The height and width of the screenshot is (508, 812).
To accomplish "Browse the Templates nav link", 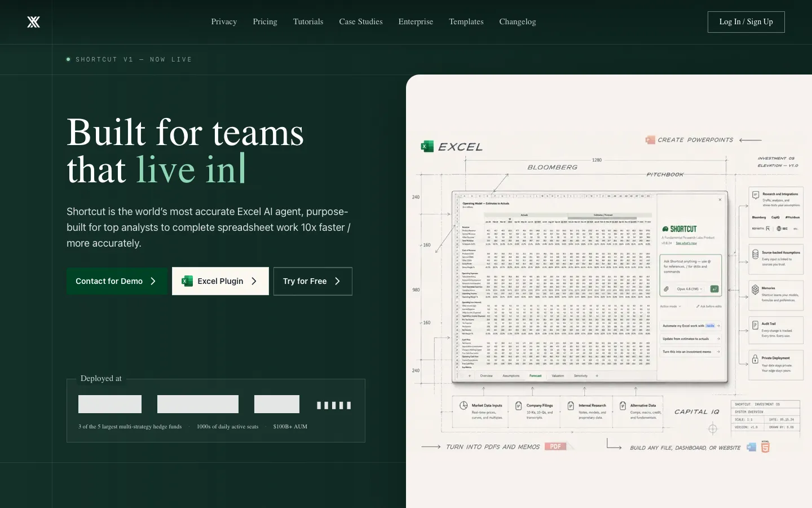I will 466,22.
